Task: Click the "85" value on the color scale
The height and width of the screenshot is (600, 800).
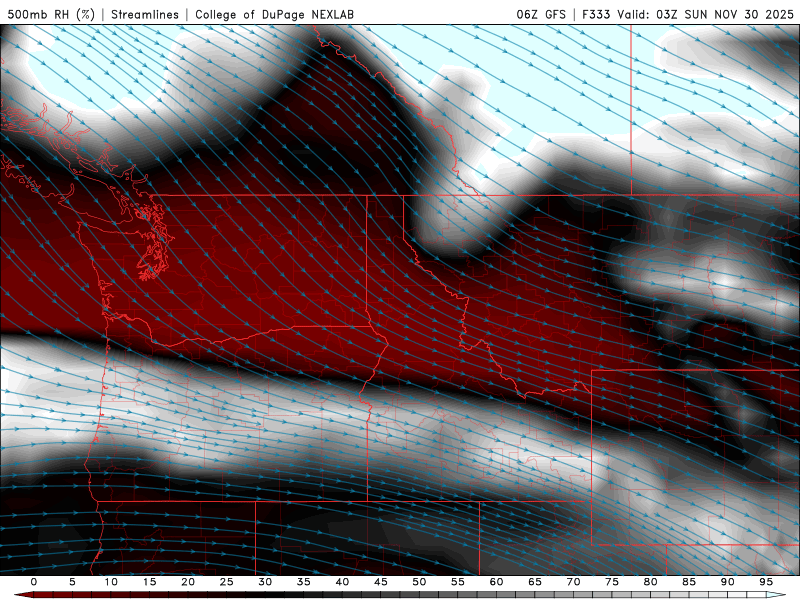Action: coord(689,582)
